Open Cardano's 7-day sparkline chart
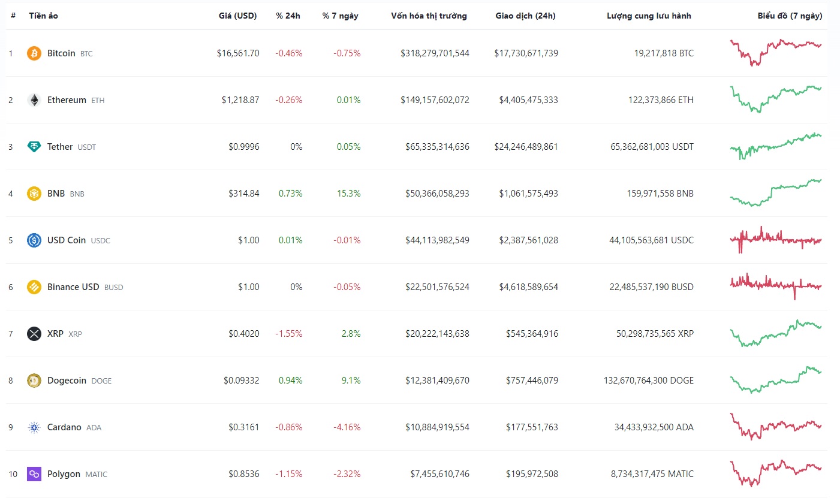 pyautogui.click(x=776, y=427)
